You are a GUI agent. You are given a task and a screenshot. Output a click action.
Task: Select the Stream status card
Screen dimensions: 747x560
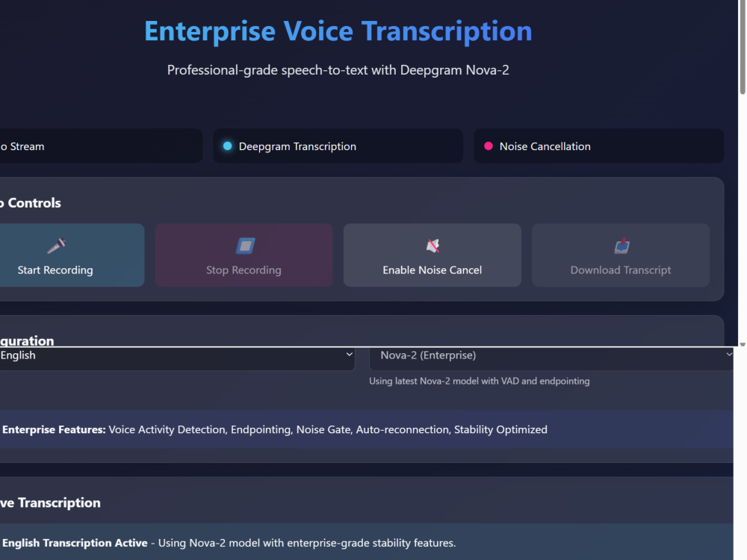[x=101, y=146]
